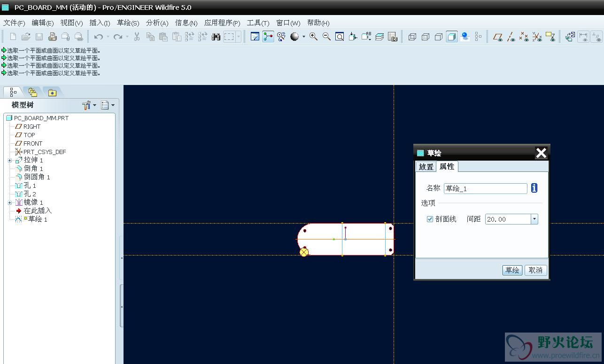
Task: Click the Copy icon
Action: click(150, 37)
